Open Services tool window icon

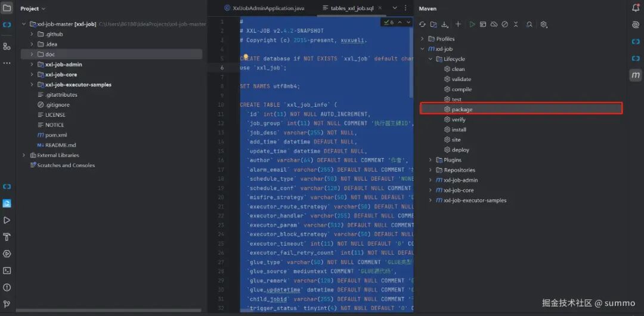point(7,254)
